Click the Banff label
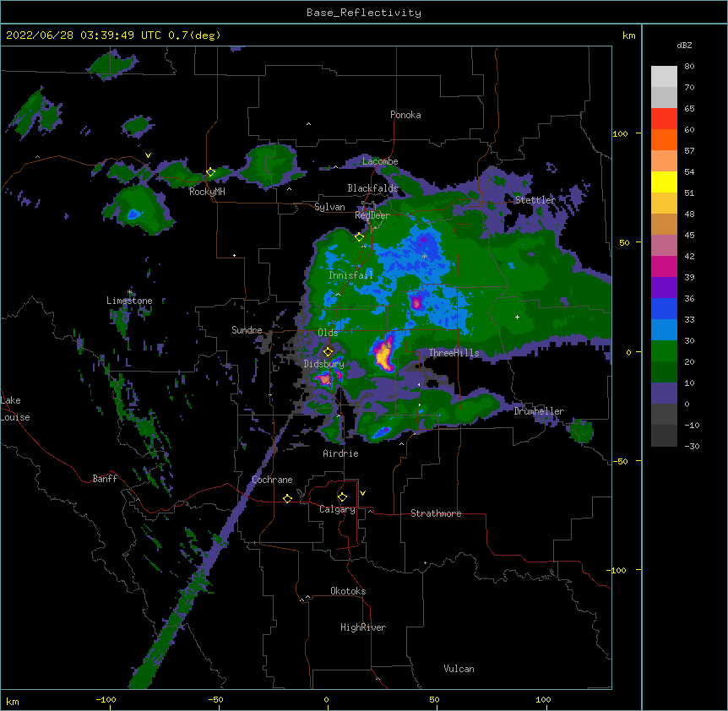Image resolution: width=728 pixels, height=711 pixels. tap(105, 479)
